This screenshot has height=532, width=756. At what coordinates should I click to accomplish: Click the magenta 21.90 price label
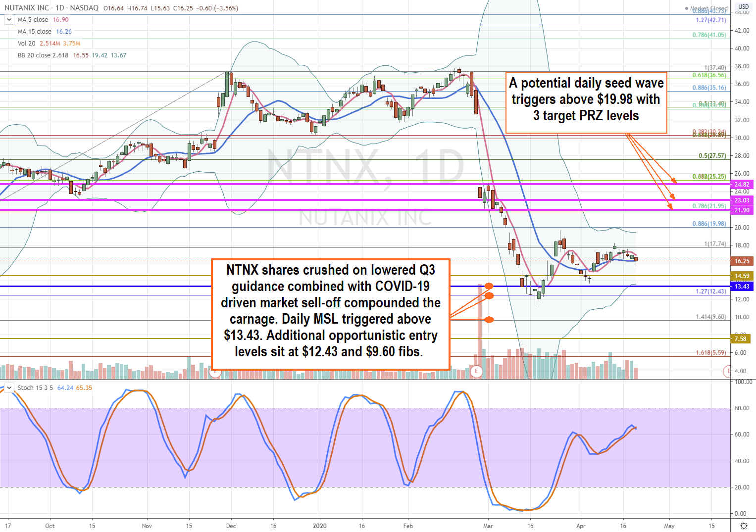pos(742,210)
